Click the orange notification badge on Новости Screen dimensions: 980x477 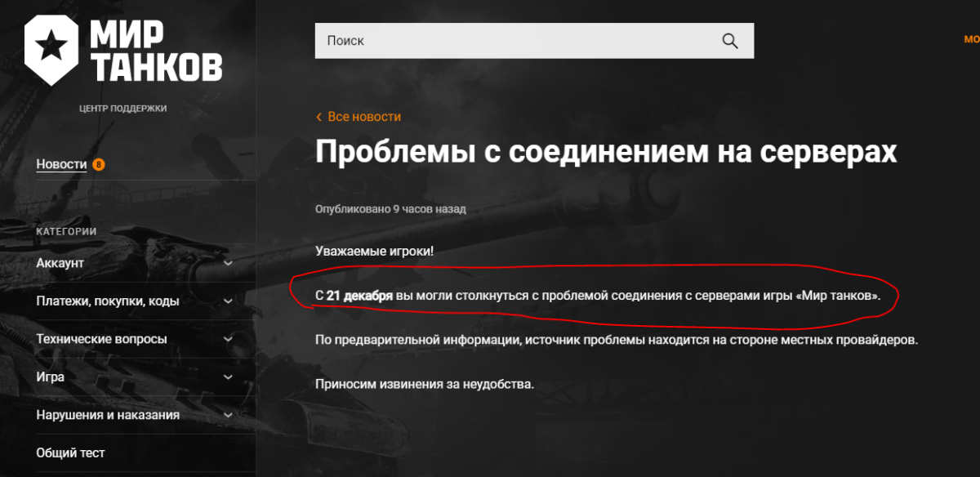pos(99,165)
